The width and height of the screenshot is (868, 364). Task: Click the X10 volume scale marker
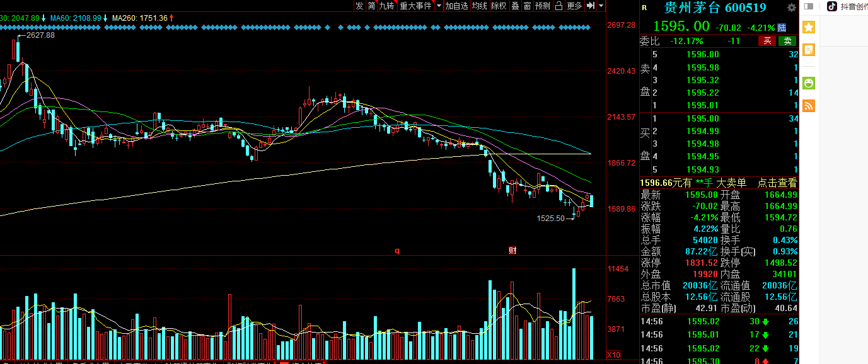click(x=613, y=355)
